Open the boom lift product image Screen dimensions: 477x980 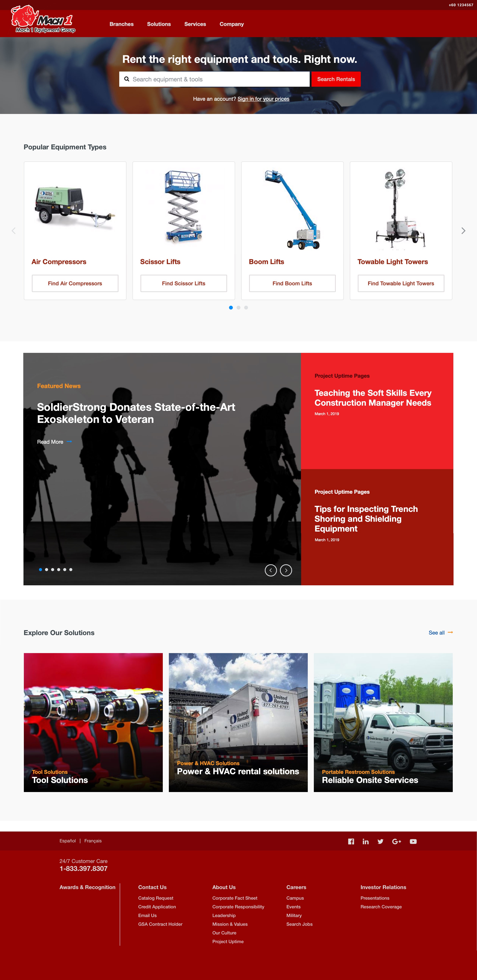[x=292, y=209]
